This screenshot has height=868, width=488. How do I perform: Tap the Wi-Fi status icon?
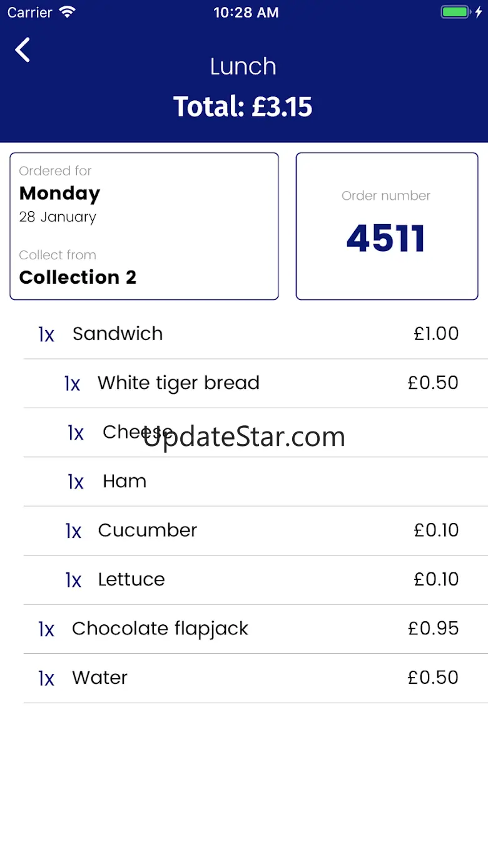coord(66,13)
